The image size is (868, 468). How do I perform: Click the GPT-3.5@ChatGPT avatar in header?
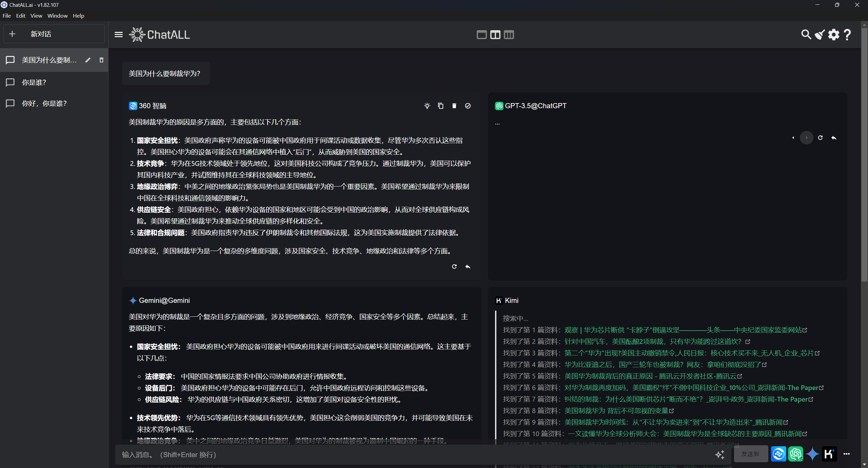[x=499, y=106]
